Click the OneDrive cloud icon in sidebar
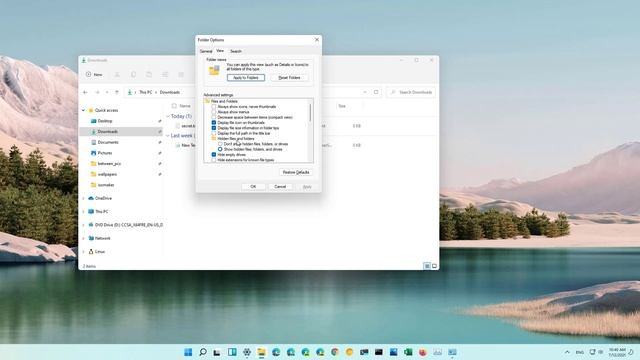Screen dimensions: 640x360 click(91, 198)
